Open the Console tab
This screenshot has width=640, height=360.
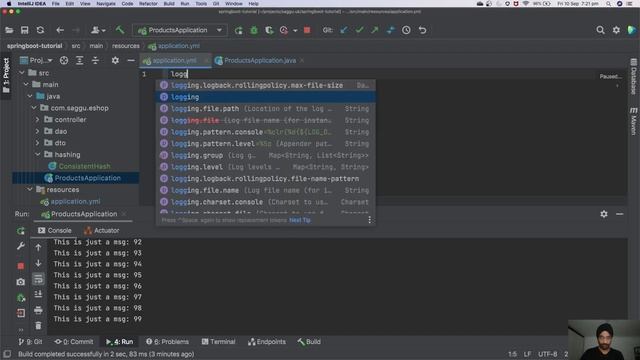[x=55, y=231]
